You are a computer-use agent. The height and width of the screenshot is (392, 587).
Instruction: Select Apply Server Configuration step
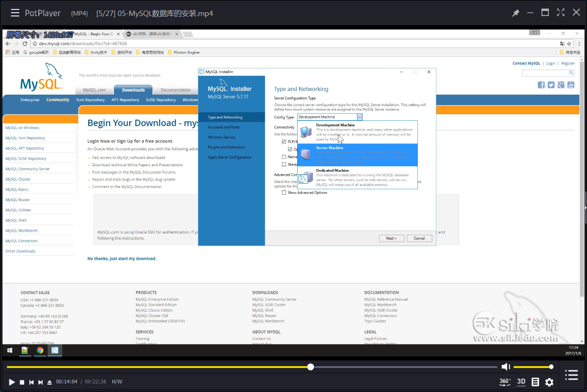point(230,157)
